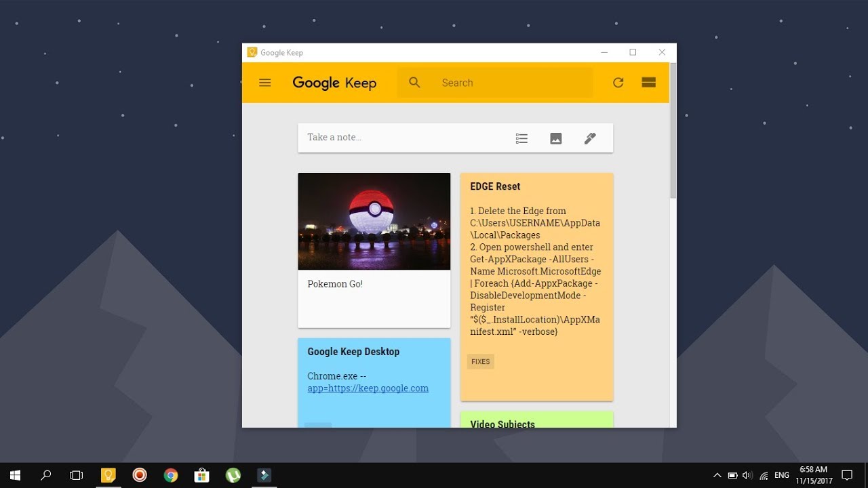Click the EDGE Reset PowerShell instructions text
Image resolution: width=868 pixels, height=488 pixels.
536,271
